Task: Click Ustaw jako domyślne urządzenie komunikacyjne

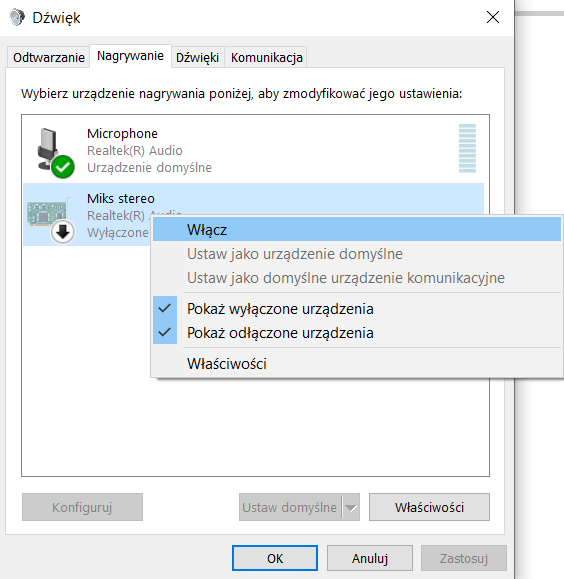Action: [x=357, y=278]
